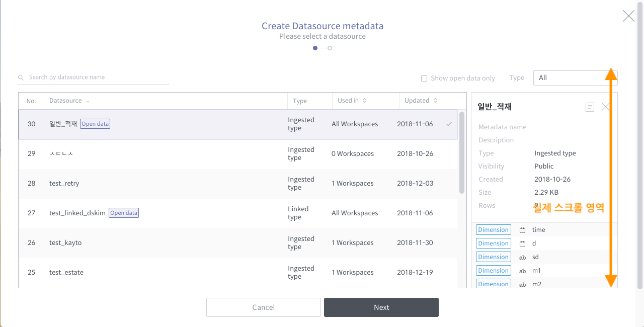Viewport: 644px width, 327px height.
Task: Click the second step indicator dot
Action: tap(330, 48)
